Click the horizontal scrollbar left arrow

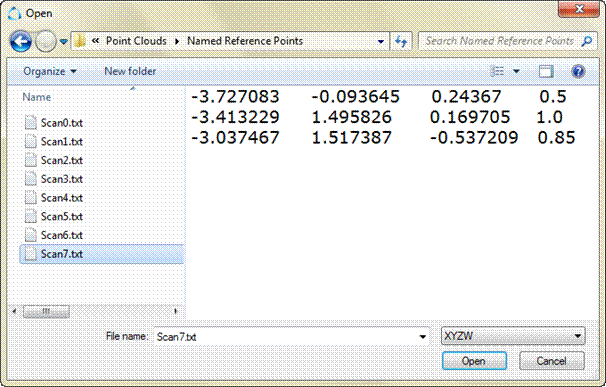pos(15,311)
